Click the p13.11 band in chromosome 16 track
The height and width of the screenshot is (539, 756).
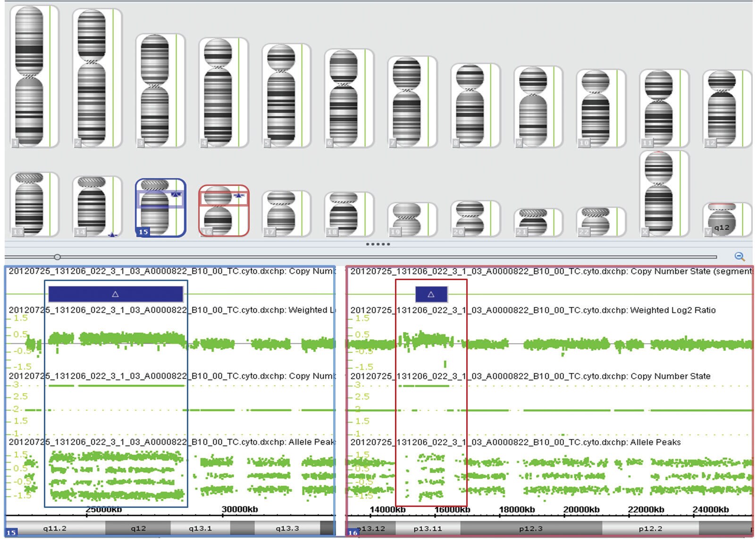(x=428, y=529)
